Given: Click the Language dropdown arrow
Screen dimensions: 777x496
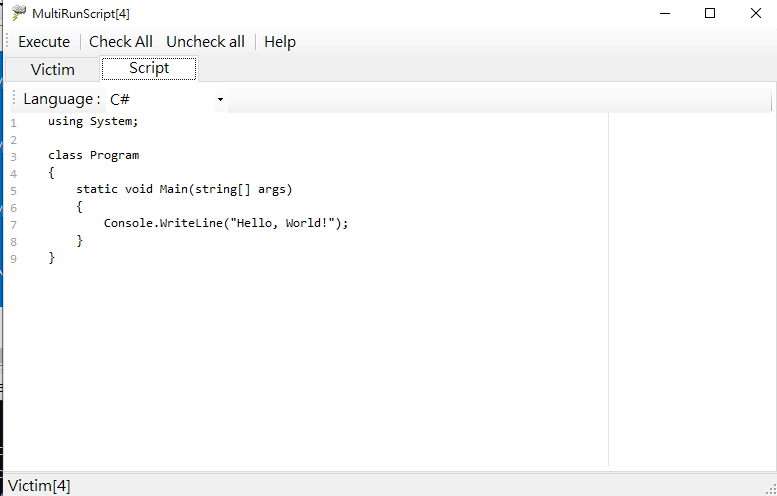Looking at the screenshot, I should tap(220, 99).
